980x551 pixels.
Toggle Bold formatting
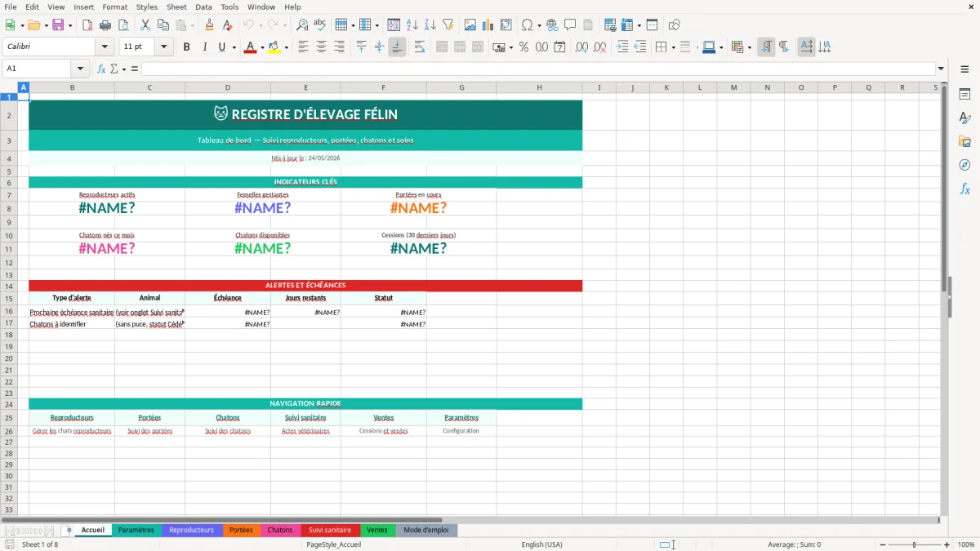point(186,47)
